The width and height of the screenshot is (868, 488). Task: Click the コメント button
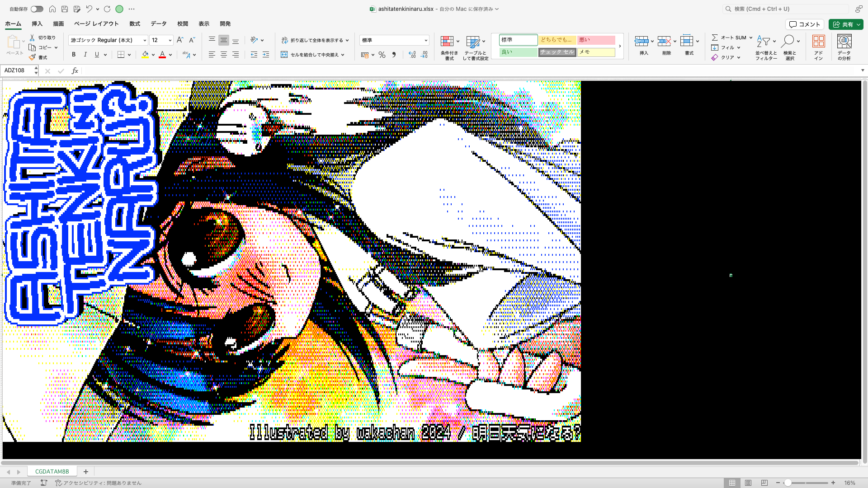click(x=805, y=24)
